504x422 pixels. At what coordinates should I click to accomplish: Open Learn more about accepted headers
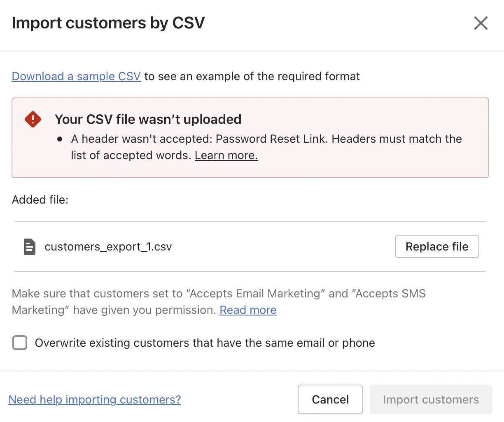(x=226, y=155)
